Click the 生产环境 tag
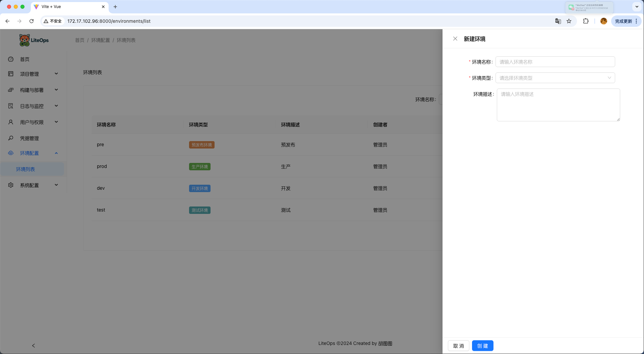This screenshot has height=354, width=644. tap(200, 167)
